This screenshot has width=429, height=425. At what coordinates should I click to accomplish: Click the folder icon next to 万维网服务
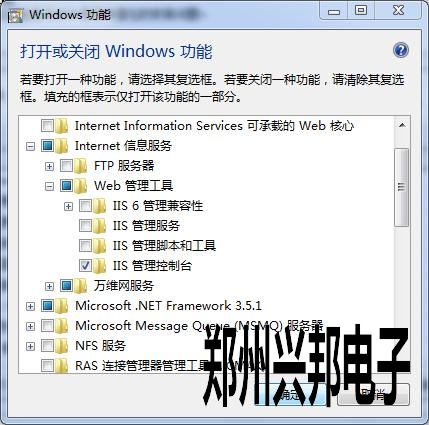tap(81, 286)
